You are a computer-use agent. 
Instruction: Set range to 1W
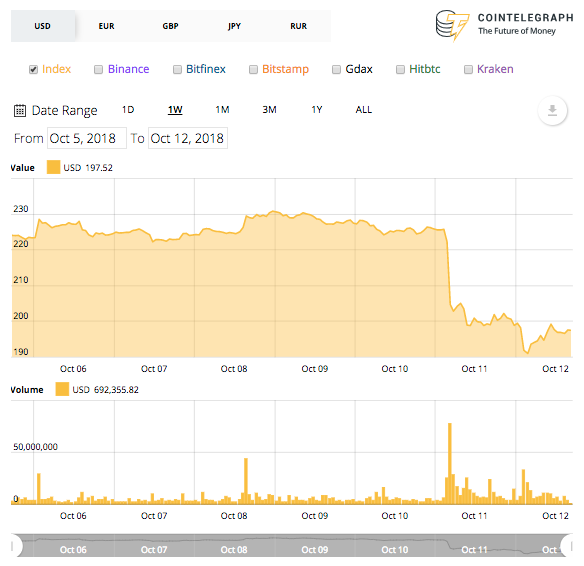pyautogui.click(x=175, y=110)
